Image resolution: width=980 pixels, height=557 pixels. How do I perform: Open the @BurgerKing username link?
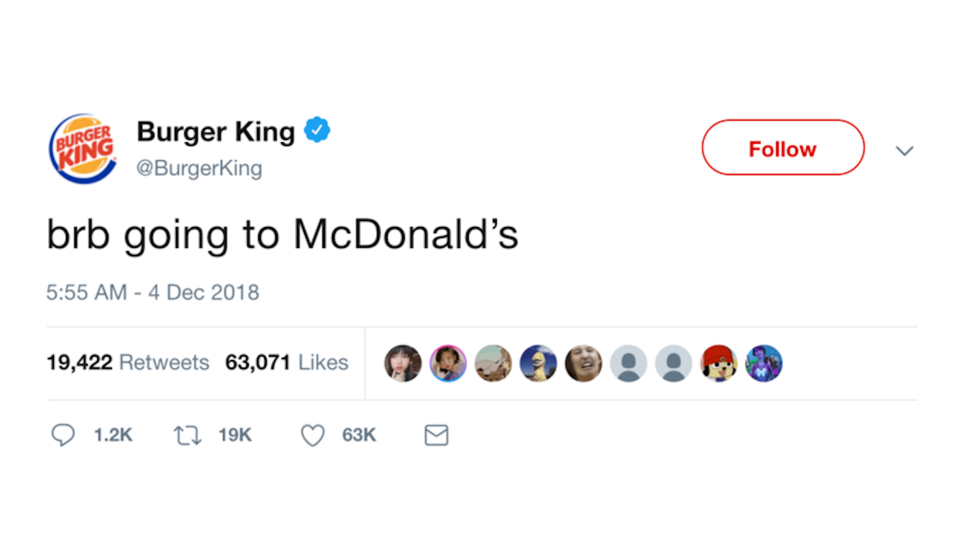tap(199, 167)
